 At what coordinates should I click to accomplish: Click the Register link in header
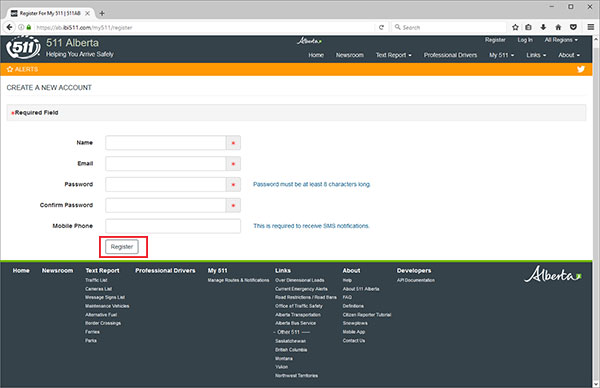495,40
